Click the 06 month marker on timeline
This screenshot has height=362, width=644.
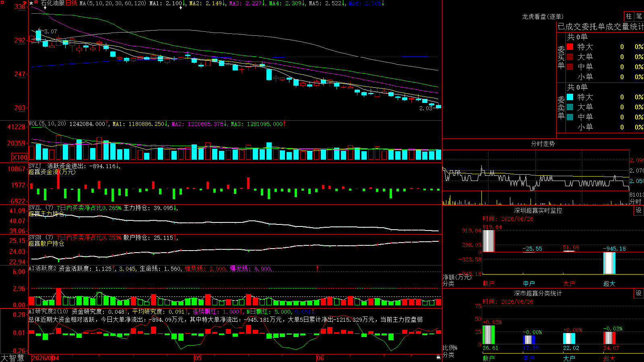[320, 358]
